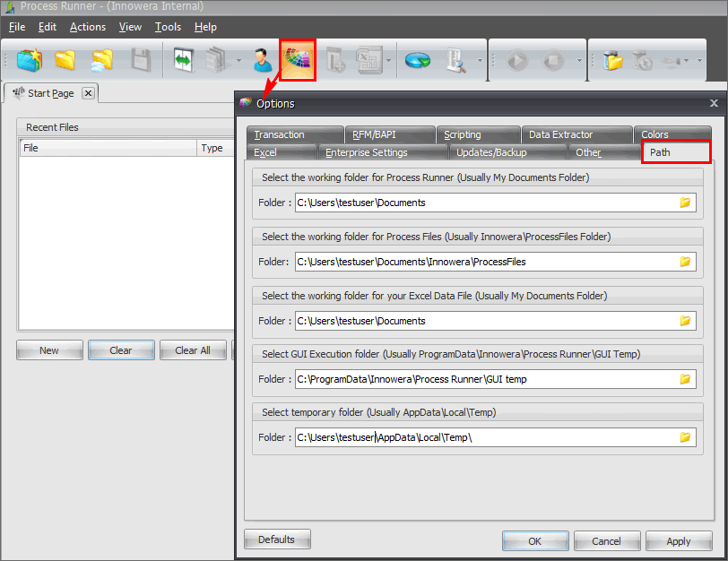
Task: Click the blue disk download toolbar icon
Action: point(417,60)
